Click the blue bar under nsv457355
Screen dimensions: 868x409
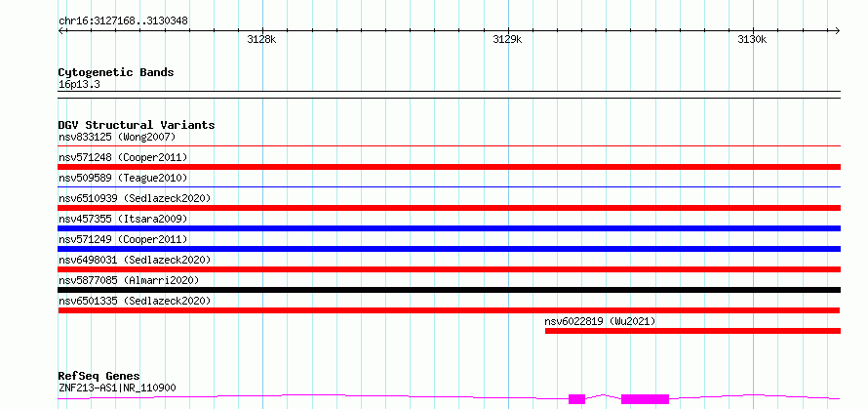coord(449,228)
